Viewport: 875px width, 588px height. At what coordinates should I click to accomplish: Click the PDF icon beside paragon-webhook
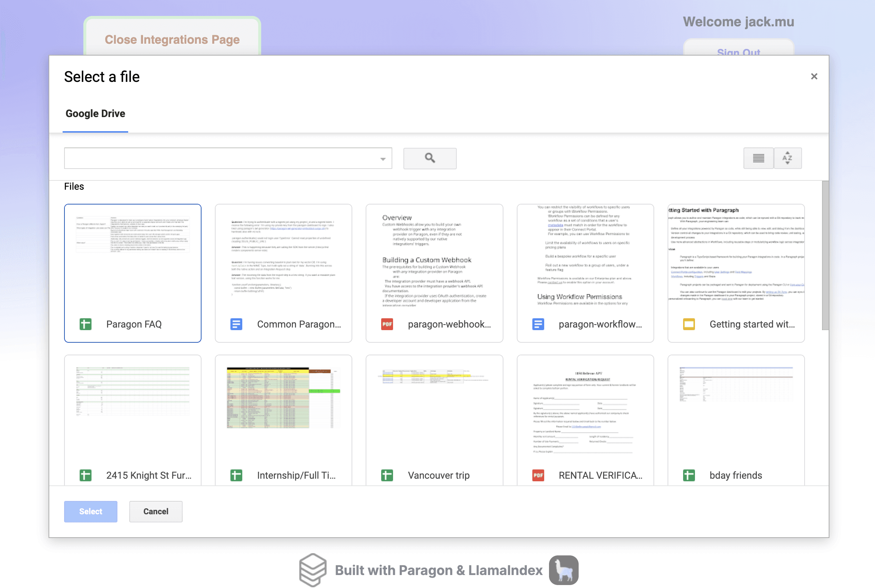click(387, 324)
